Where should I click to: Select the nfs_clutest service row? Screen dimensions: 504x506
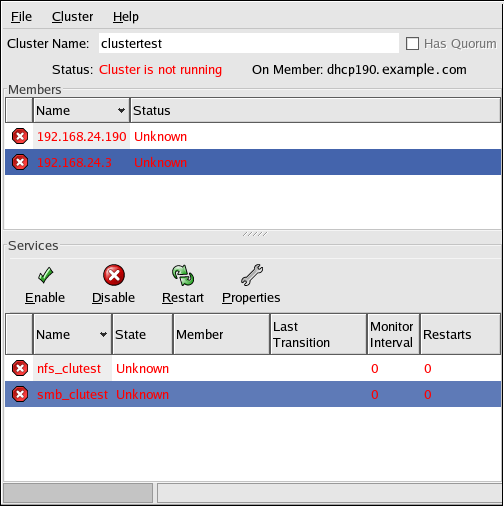click(253, 368)
